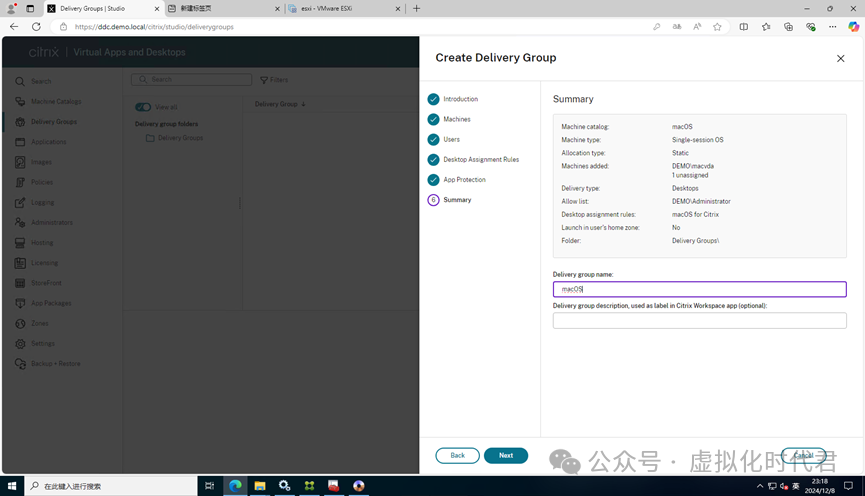Click Windows taskbar search box
This screenshot has height=496, width=865.
point(111,486)
